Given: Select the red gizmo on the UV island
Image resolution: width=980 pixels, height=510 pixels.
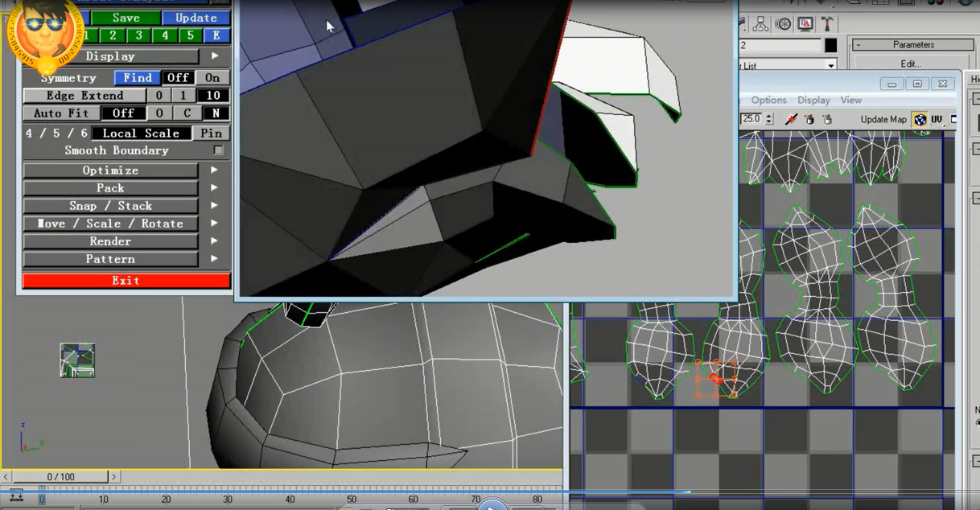Looking at the screenshot, I should (716, 379).
